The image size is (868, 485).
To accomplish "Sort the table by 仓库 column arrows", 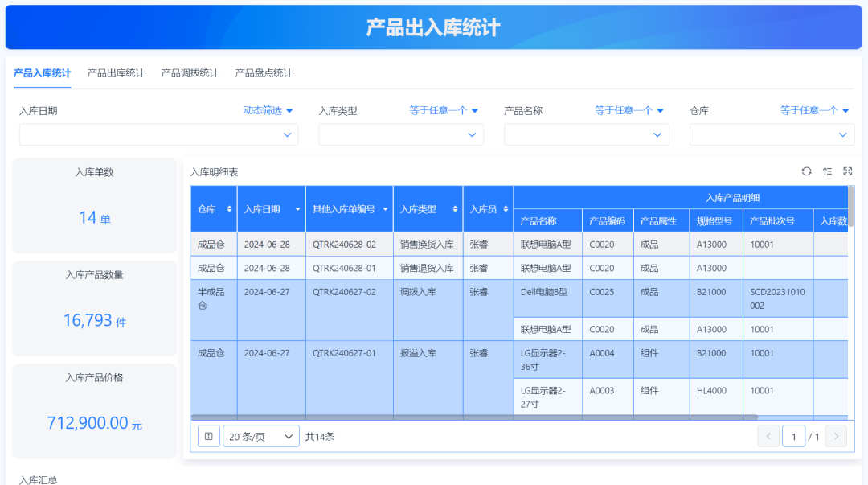I will click(230, 209).
